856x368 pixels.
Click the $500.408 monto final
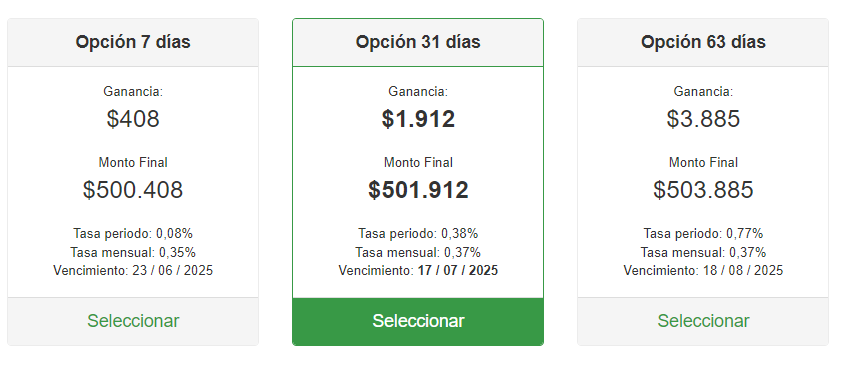coord(133,190)
